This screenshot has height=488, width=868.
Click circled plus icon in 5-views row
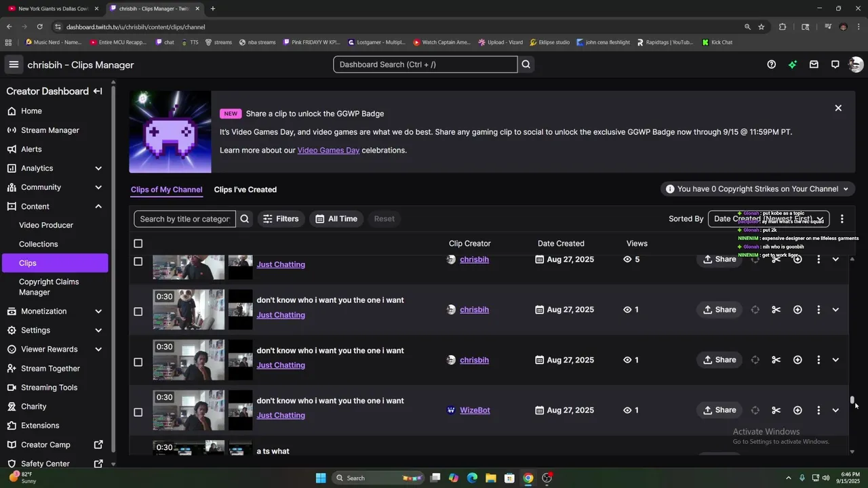797,260
